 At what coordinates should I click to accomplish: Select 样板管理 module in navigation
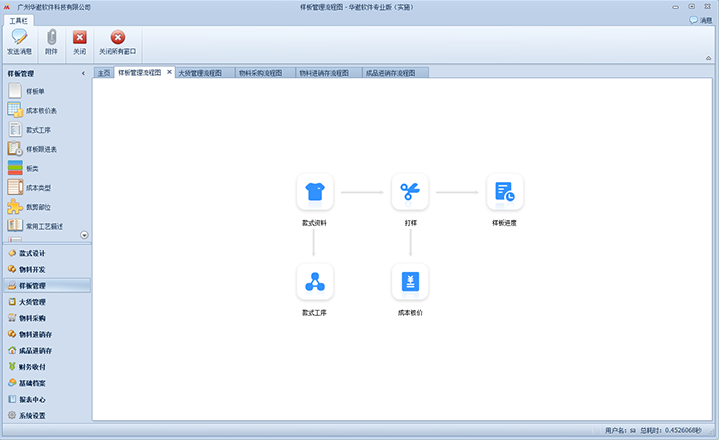(x=47, y=286)
